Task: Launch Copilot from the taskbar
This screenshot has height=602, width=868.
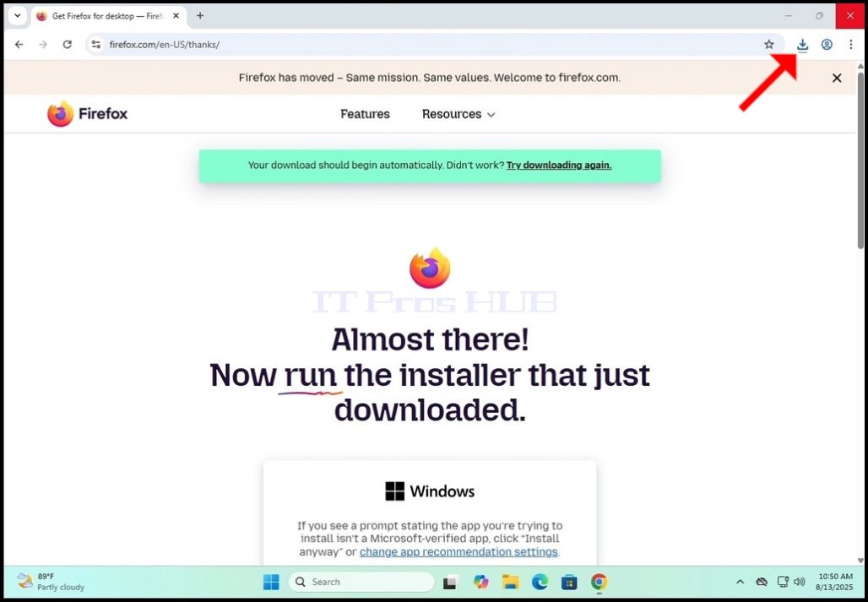Action: (x=481, y=582)
